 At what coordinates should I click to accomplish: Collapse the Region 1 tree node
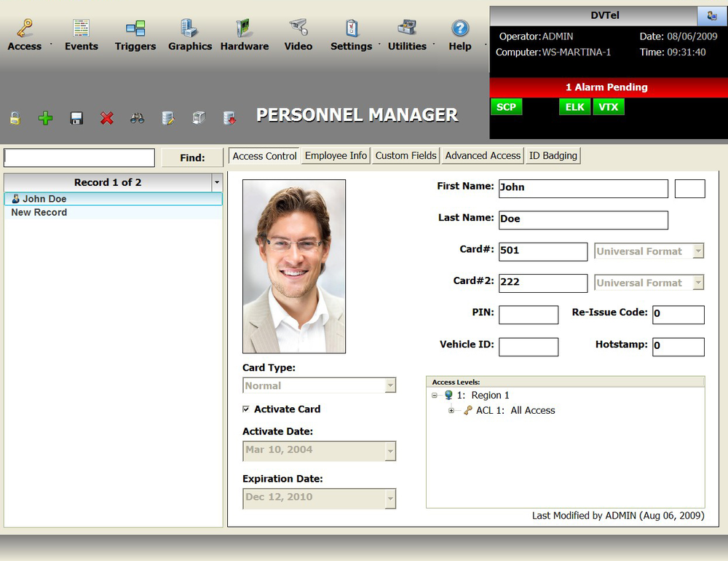435,396
